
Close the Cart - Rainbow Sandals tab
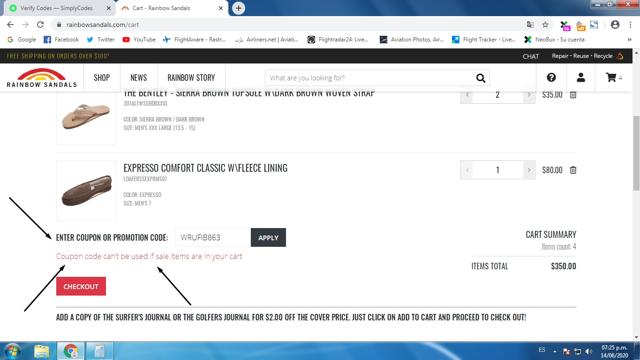220,8
